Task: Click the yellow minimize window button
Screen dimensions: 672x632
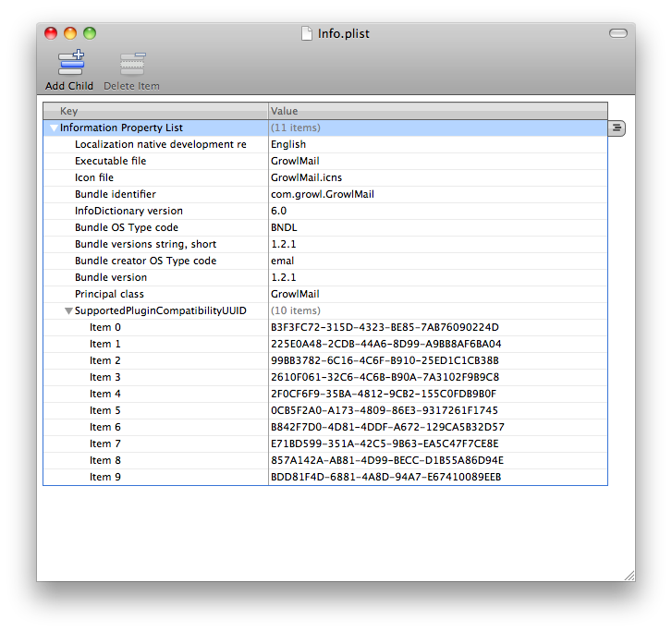Action: 70,33
